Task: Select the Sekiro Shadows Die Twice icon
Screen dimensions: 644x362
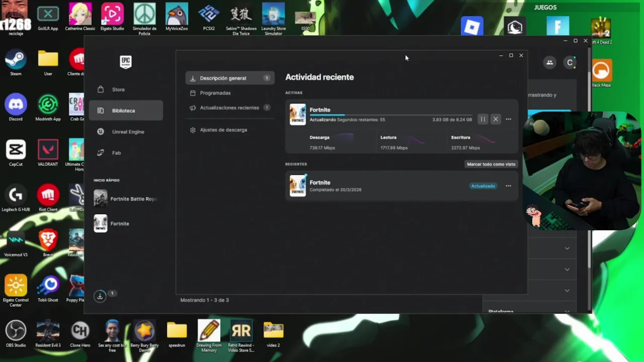Action: click(241, 19)
